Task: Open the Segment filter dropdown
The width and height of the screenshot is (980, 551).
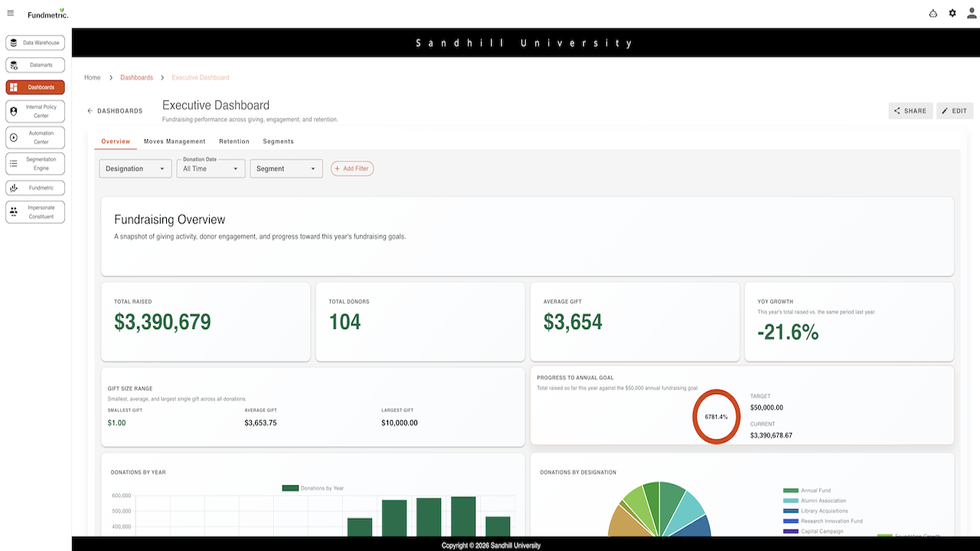Action: click(286, 168)
